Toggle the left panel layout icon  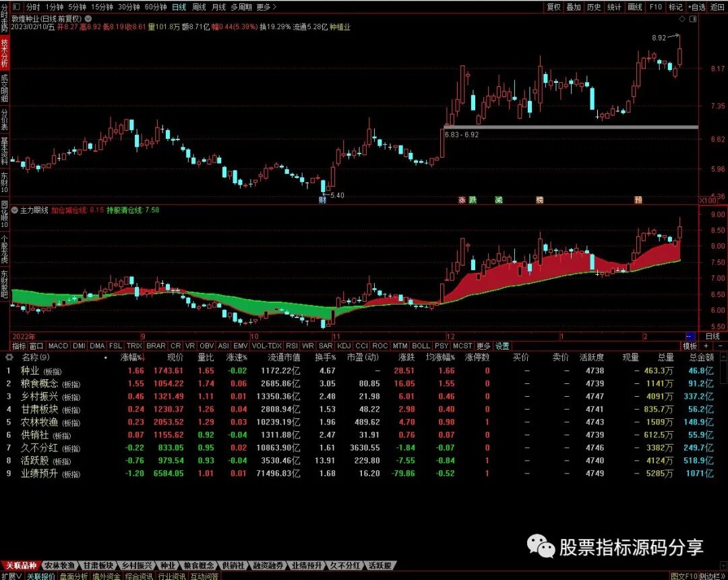pos(16,7)
